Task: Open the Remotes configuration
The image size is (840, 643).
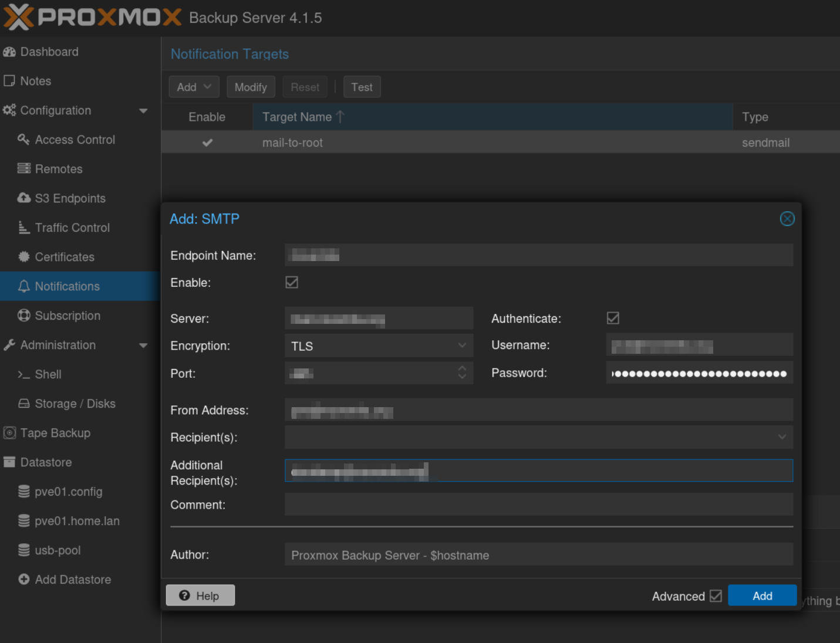Action: pos(58,169)
